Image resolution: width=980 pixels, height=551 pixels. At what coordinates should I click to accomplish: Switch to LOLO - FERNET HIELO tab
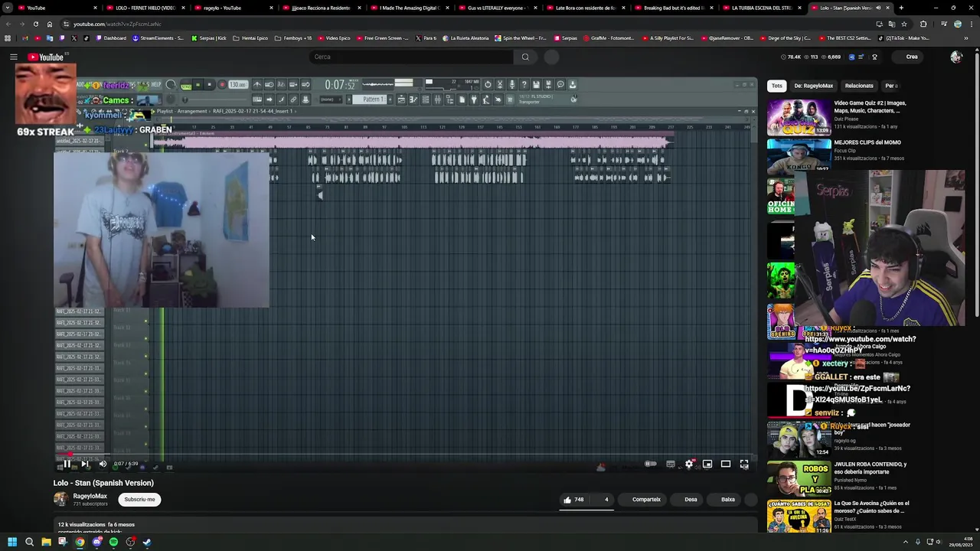145,8
